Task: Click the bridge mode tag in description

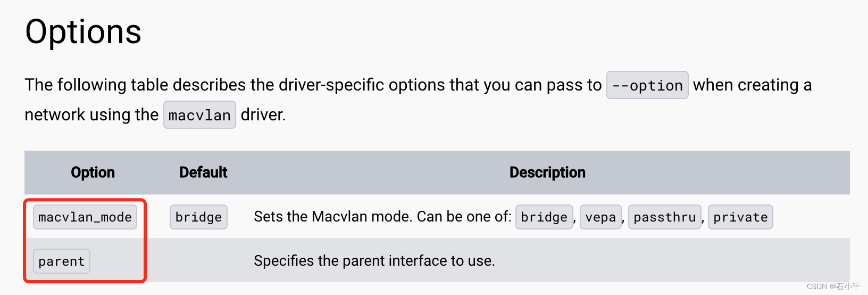Action: pos(544,217)
